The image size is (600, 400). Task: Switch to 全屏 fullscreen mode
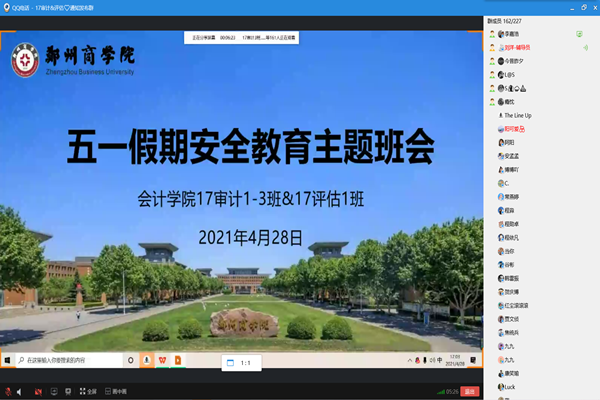tap(88, 391)
